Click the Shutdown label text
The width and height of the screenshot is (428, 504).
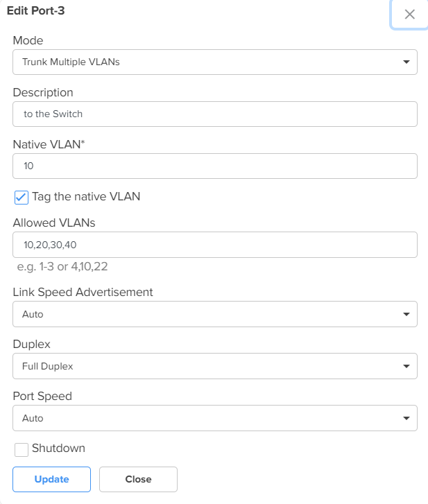point(58,448)
